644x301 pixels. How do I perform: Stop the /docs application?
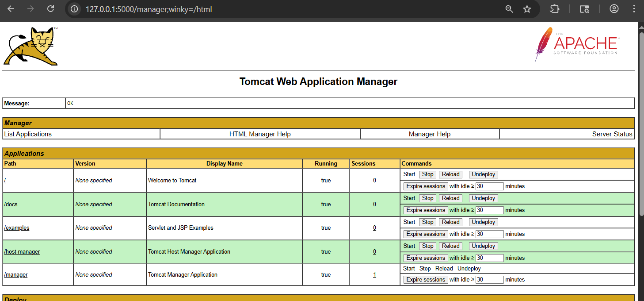(x=427, y=198)
